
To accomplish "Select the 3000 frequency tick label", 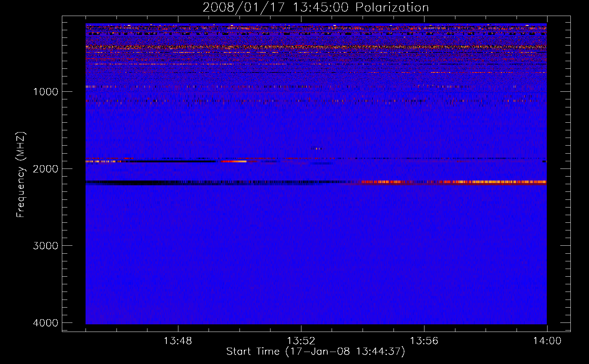I will click(x=46, y=246).
